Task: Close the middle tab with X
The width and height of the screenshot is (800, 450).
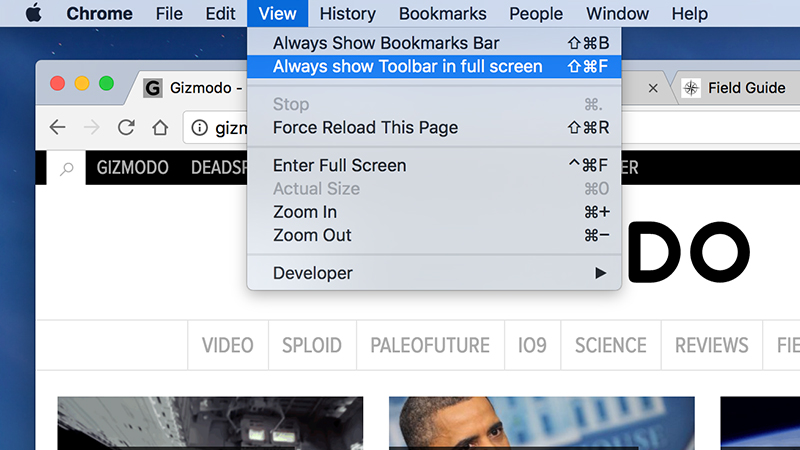Action: [x=653, y=88]
